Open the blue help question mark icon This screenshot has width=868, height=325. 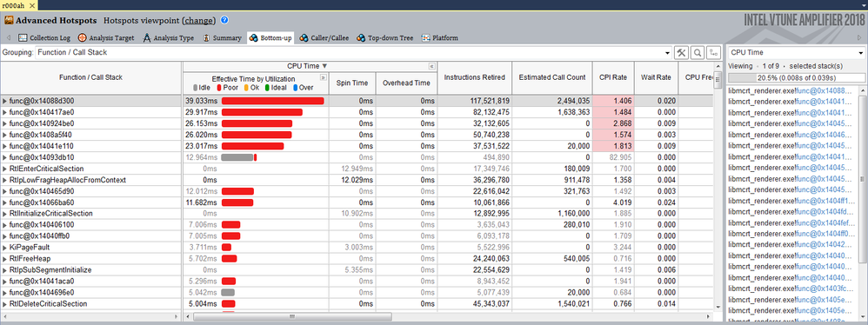coord(224,21)
